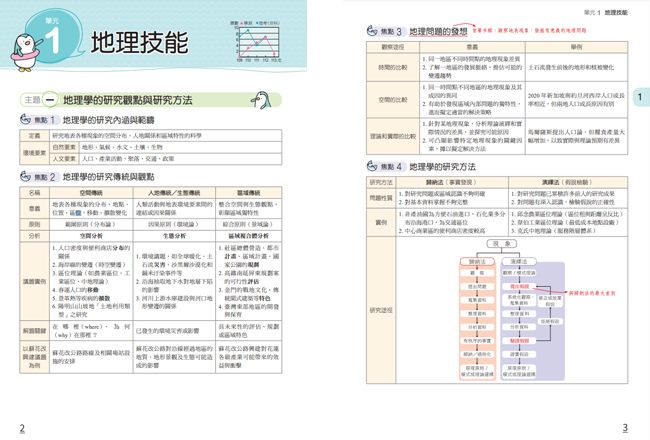650x440 pixels.
Task: Click the bird icon next to 焦點 2
Action: point(26,177)
